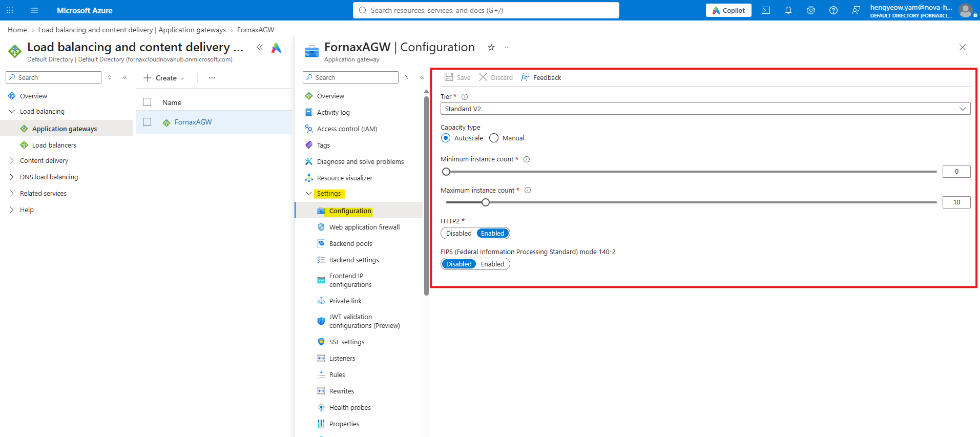Open the FornaxAGW resource link
980x437 pixels.
coord(193,122)
